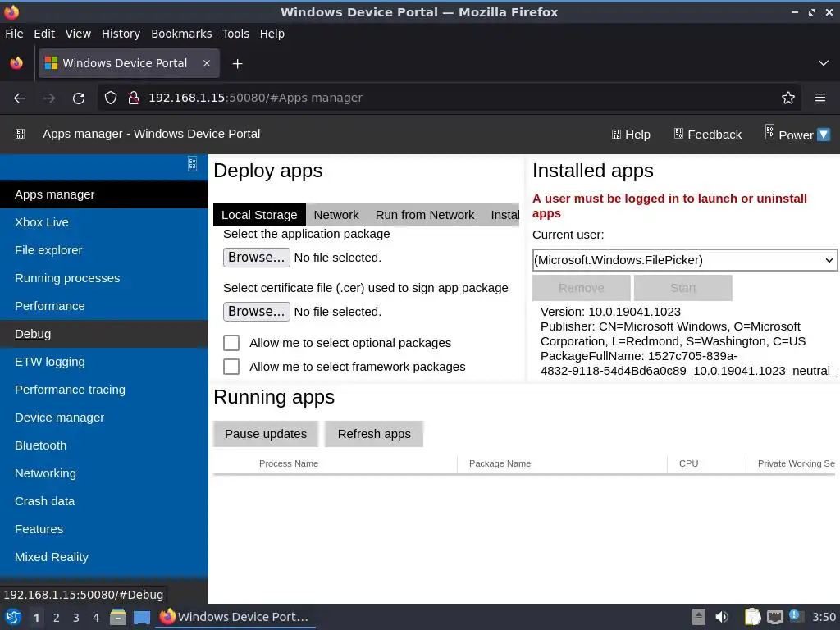
Task: Open ETW logging in the sidebar
Action: (104, 362)
